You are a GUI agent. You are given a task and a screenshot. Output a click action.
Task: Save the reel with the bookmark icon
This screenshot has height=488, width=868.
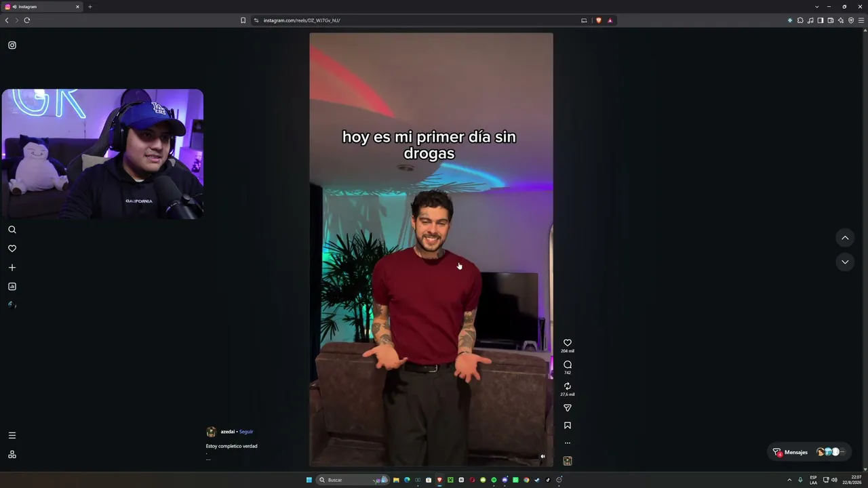[x=568, y=426]
